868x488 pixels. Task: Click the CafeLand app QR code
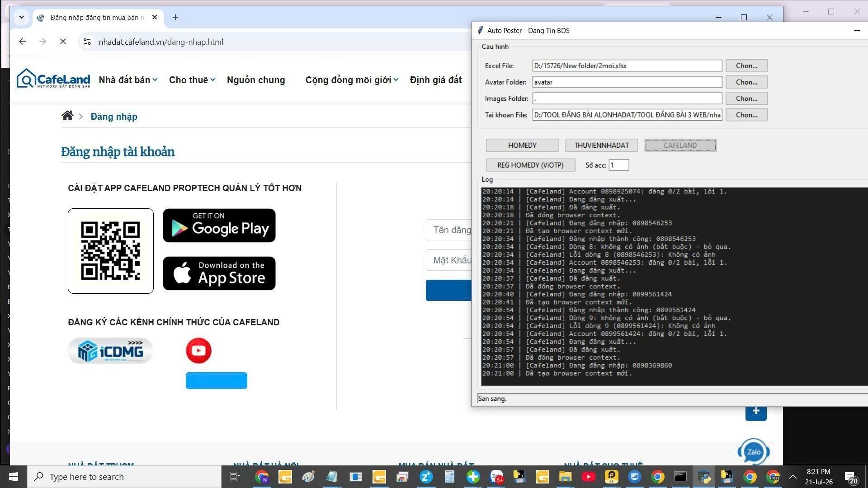tap(111, 251)
